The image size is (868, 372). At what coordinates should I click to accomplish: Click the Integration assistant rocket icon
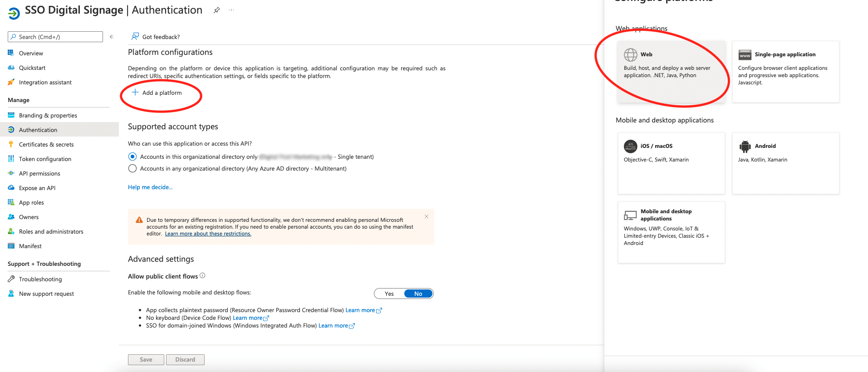coord(11,82)
